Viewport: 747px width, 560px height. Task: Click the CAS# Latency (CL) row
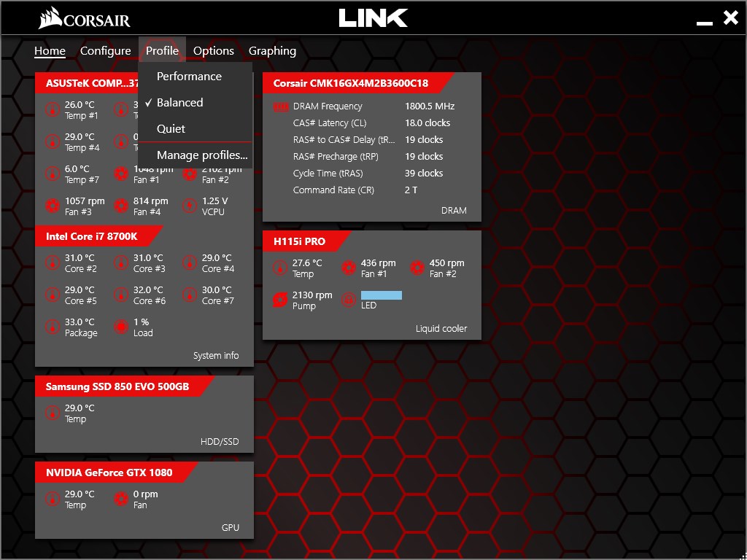pos(371,122)
